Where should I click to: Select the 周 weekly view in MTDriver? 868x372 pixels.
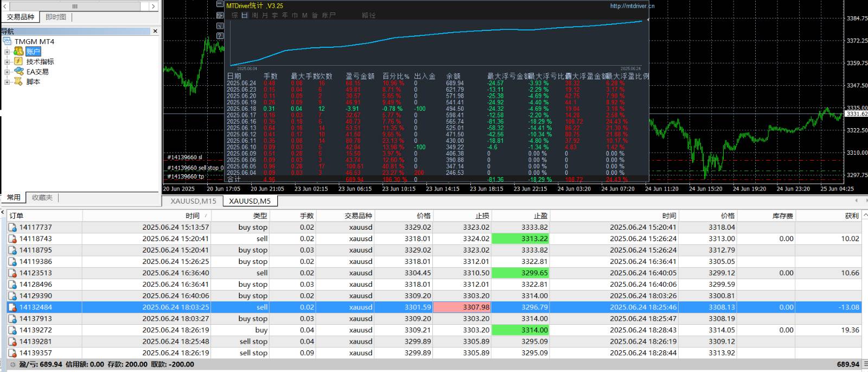(255, 15)
